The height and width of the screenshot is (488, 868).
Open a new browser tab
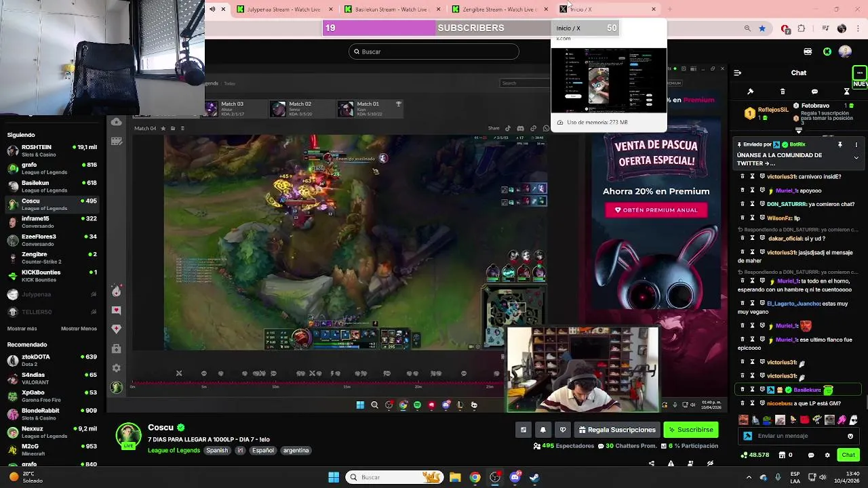pos(669,9)
